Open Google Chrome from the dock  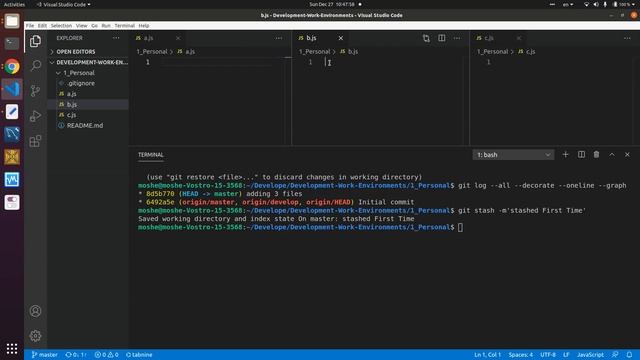(x=12, y=66)
